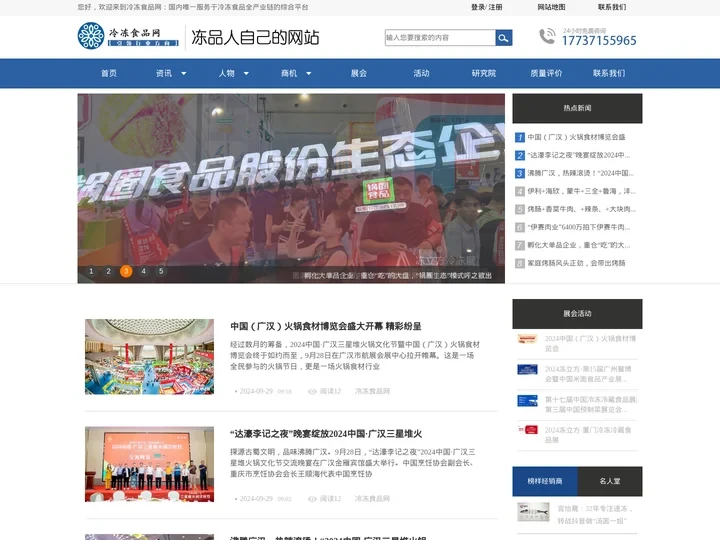Click thumbnail of 厦门冷冻冷藏食品展 event
The height and width of the screenshot is (540, 720).
527,430
